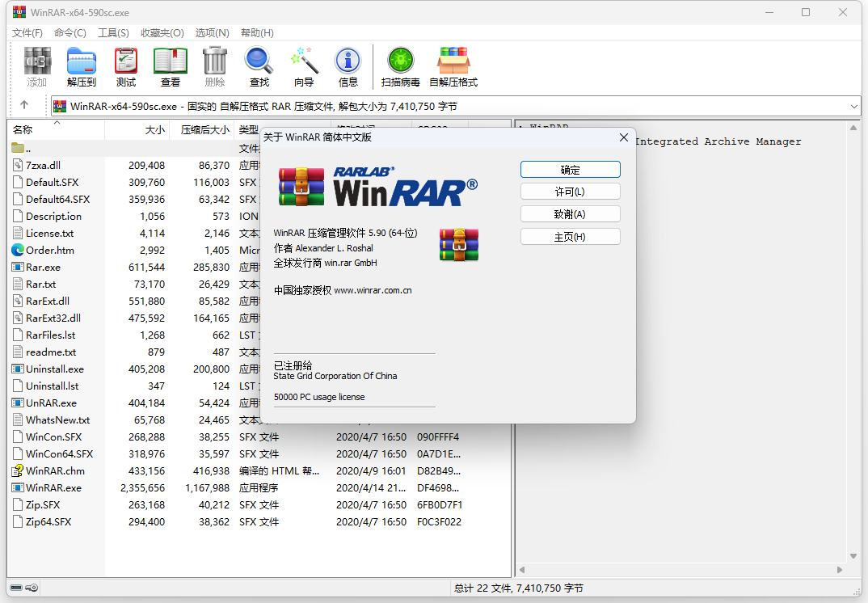
Task: Open the 命令(C) menu
Action: tap(70, 33)
